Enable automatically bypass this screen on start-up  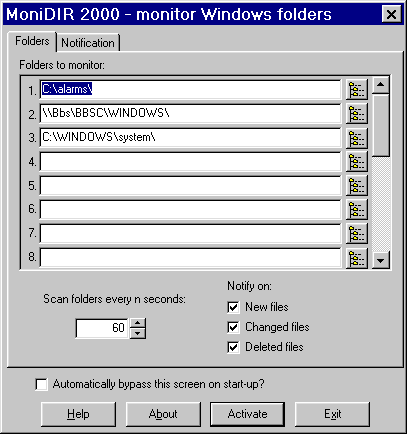tap(41, 384)
